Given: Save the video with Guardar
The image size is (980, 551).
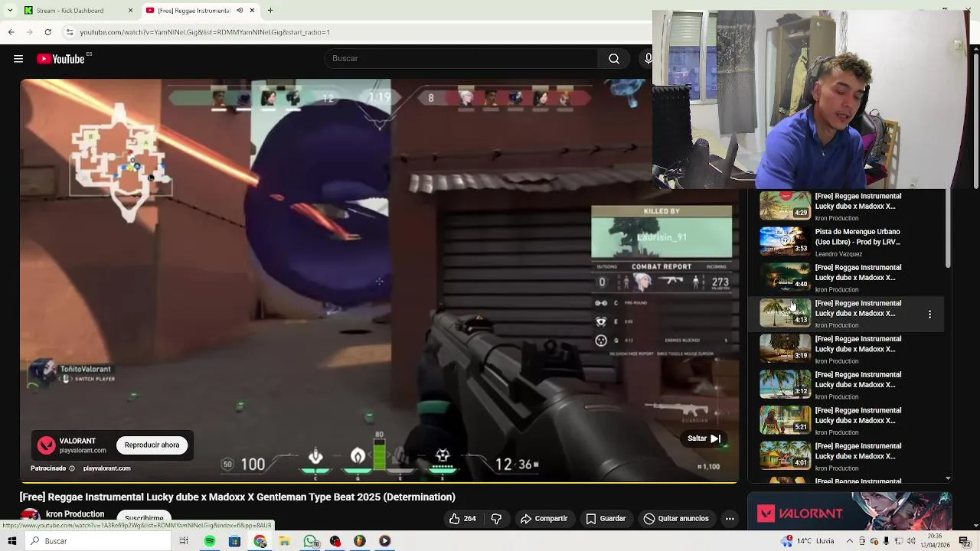Looking at the screenshot, I should click(606, 519).
